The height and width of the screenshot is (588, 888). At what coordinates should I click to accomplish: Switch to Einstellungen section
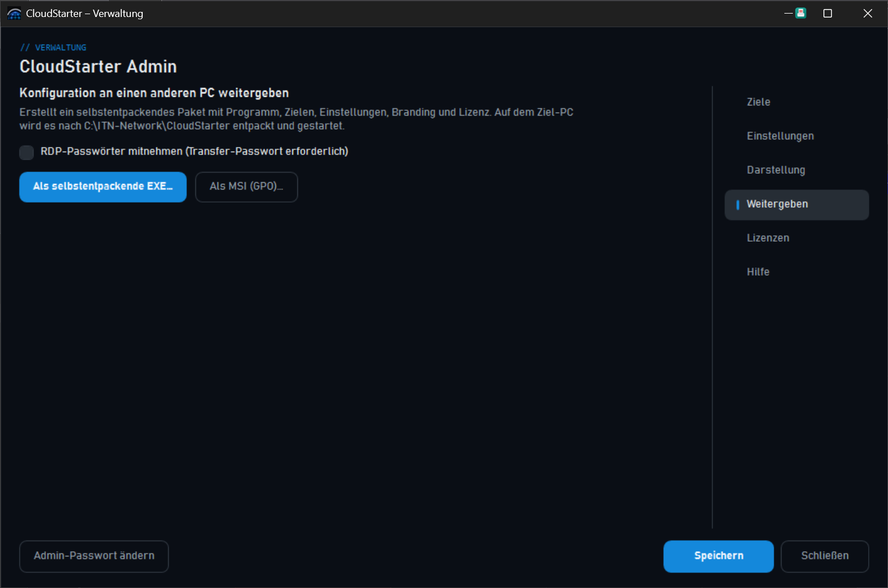[796, 136]
